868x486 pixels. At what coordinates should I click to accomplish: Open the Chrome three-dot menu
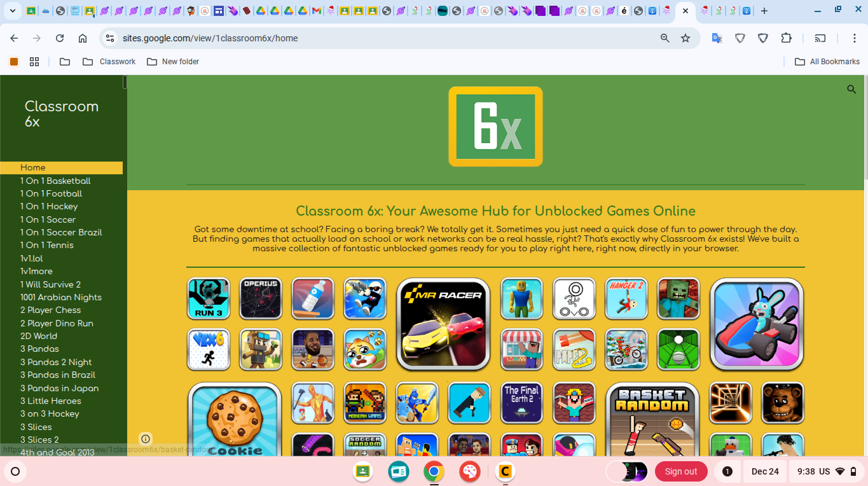[855, 38]
